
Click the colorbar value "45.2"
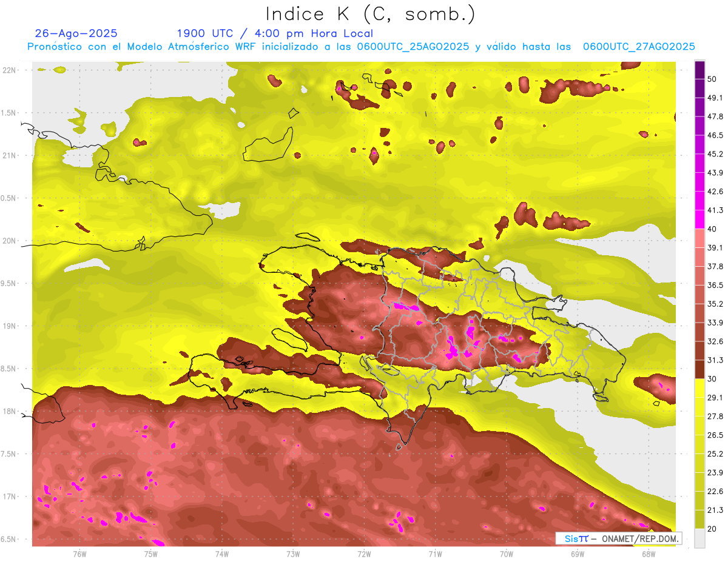click(715, 154)
